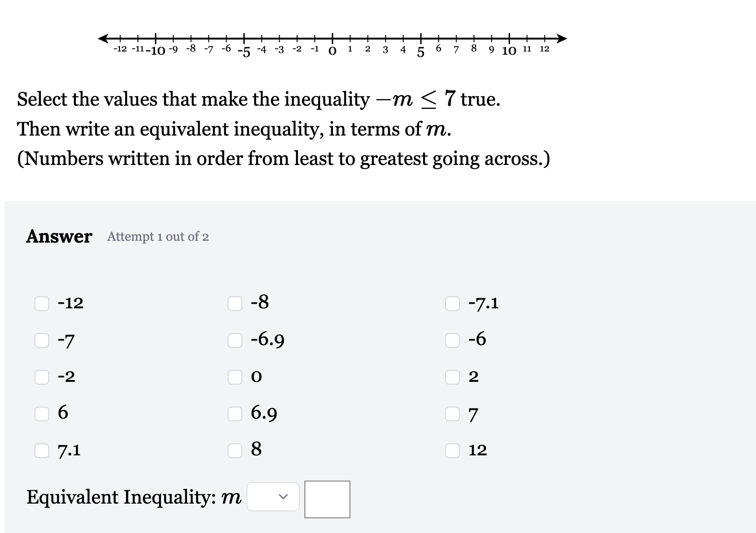
Task: Check the 7.1 checkbox
Action: 42,450
